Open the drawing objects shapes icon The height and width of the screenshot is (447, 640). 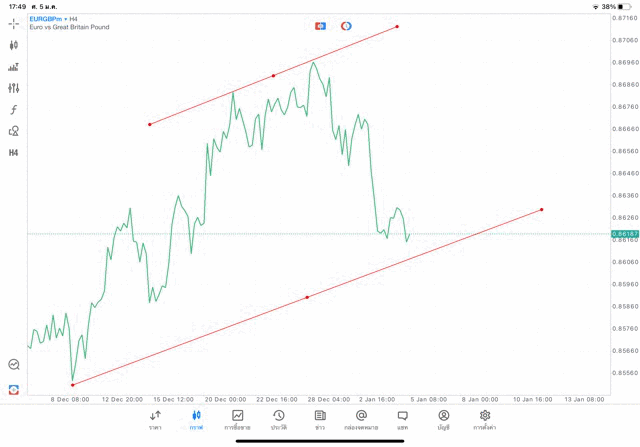pyautogui.click(x=14, y=131)
